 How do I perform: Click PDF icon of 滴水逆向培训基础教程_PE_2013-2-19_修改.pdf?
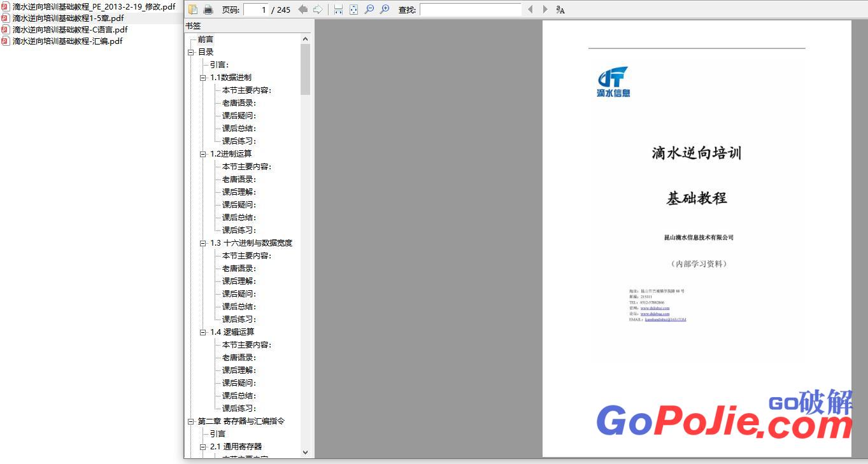5,6
